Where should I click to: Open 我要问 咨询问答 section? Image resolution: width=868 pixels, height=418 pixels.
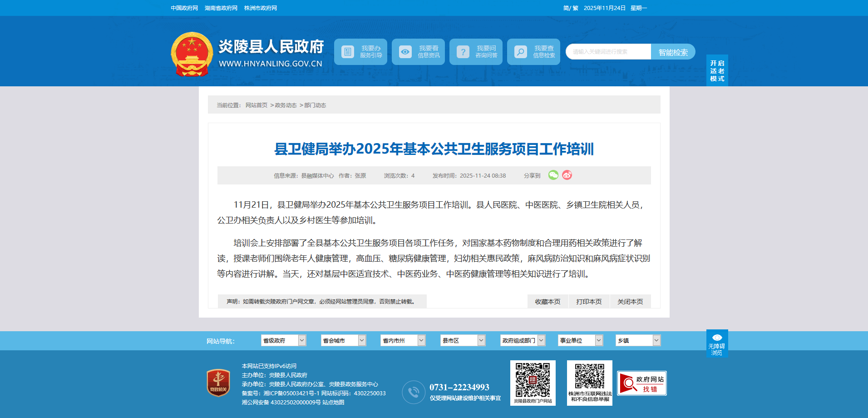coord(476,52)
